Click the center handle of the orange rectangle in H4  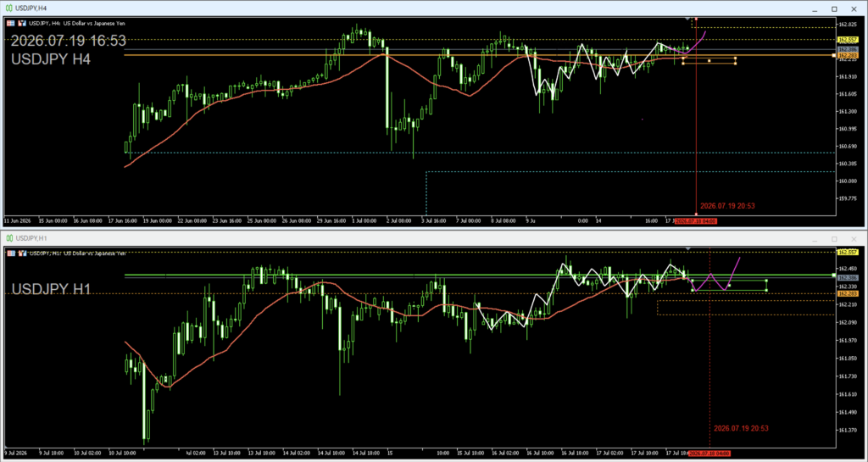[709, 61]
